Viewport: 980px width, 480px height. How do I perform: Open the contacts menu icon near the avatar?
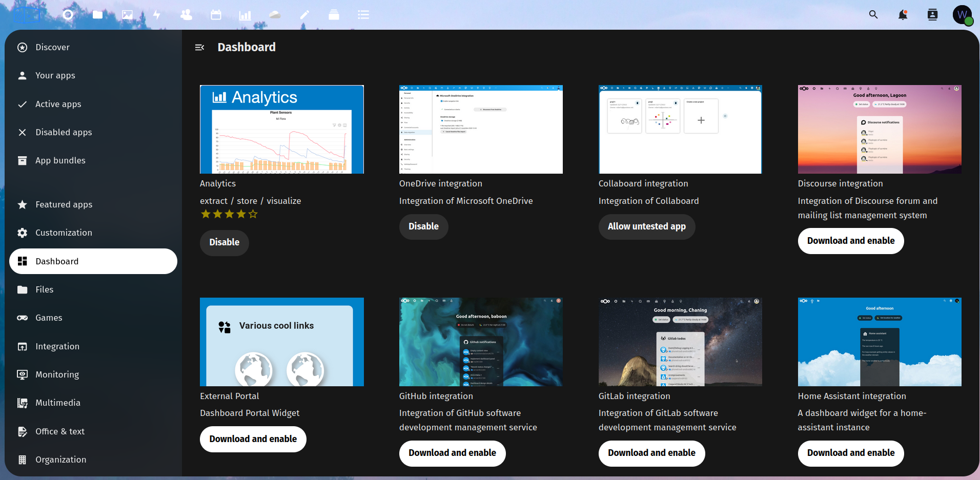click(x=933, y=15)
